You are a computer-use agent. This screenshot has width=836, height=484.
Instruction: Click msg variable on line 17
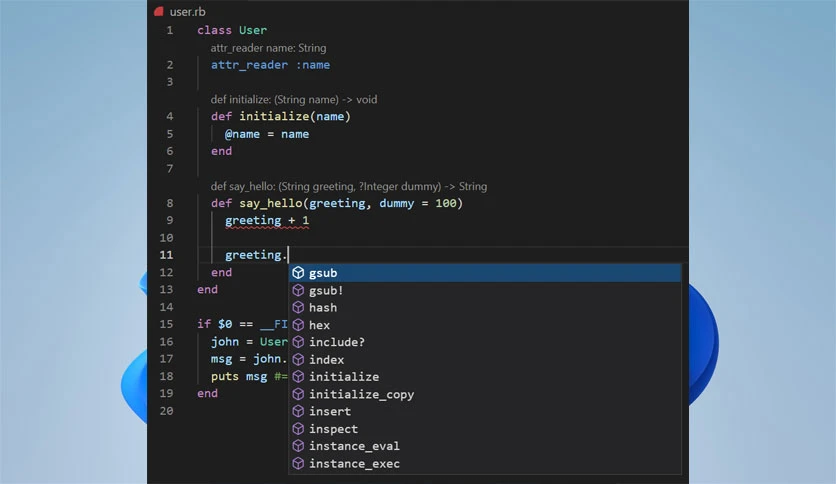221,359
